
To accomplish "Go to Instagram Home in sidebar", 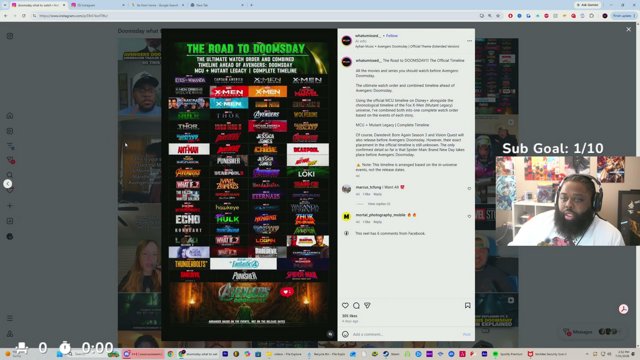I will (10, 116).
